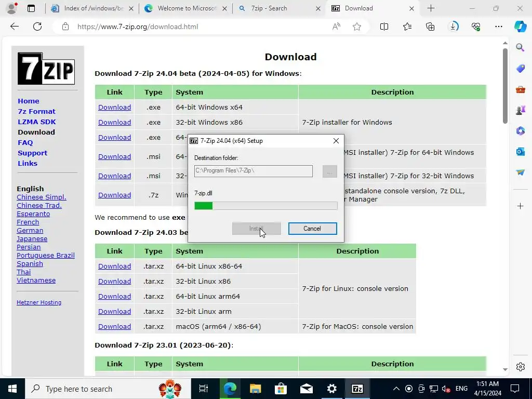The width and height of the screenshot is (532, 399).
Task: Add page to favorites with the star icon
Action: click(x=356, y=26)
